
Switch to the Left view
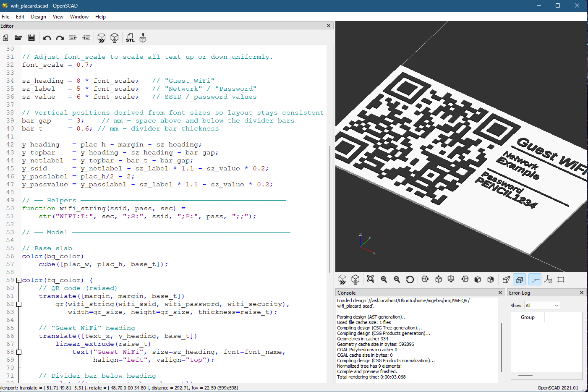click(x=465, y=279)
